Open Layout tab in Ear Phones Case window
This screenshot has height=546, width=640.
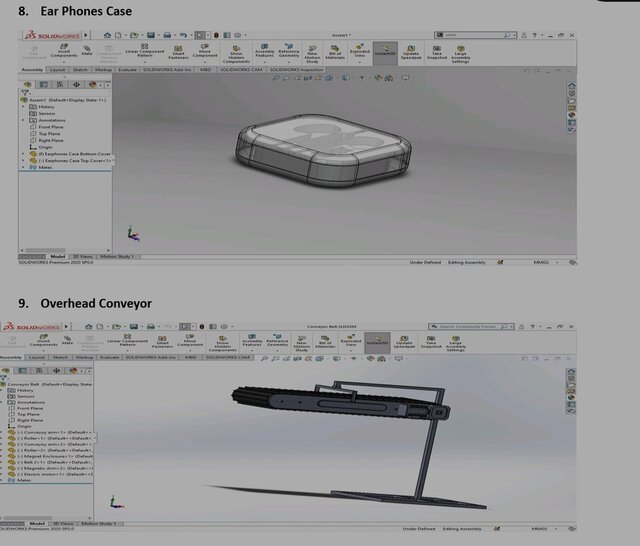click(x=57, y=70)
